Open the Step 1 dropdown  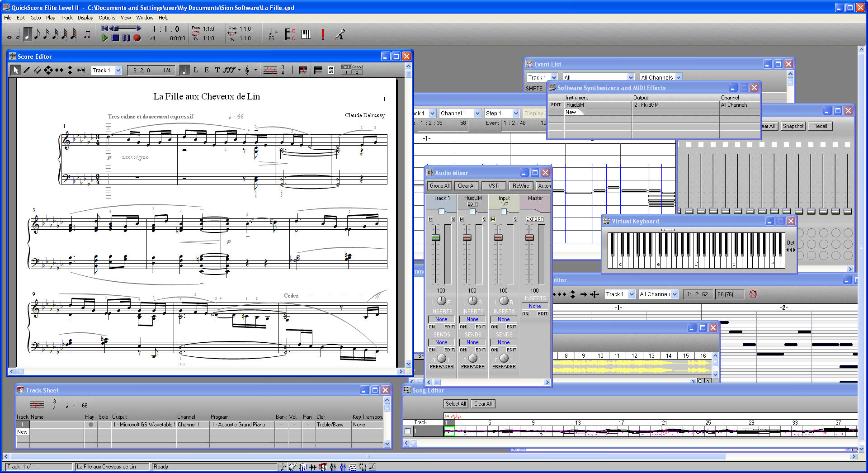point(502,113)
